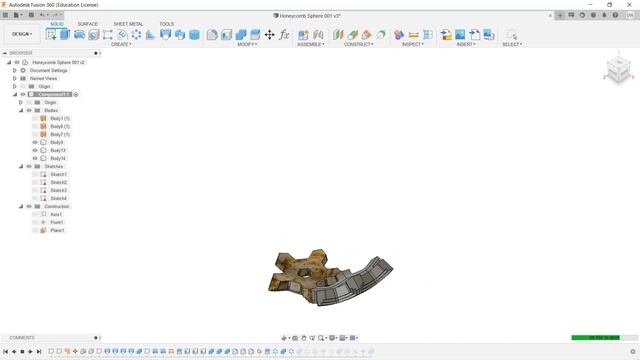Open Change Parameters (fx) tool

click(x=284, y=35)
